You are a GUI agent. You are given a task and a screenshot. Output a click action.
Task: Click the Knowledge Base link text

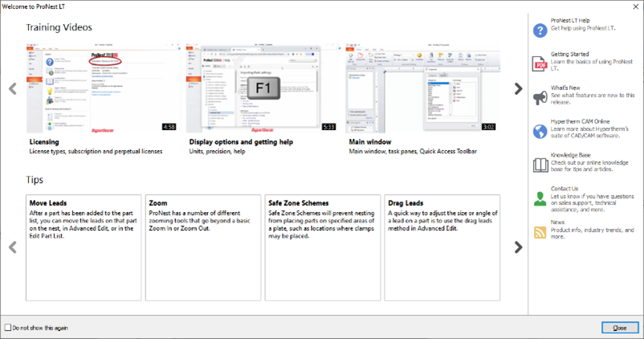tap(570, 155)
